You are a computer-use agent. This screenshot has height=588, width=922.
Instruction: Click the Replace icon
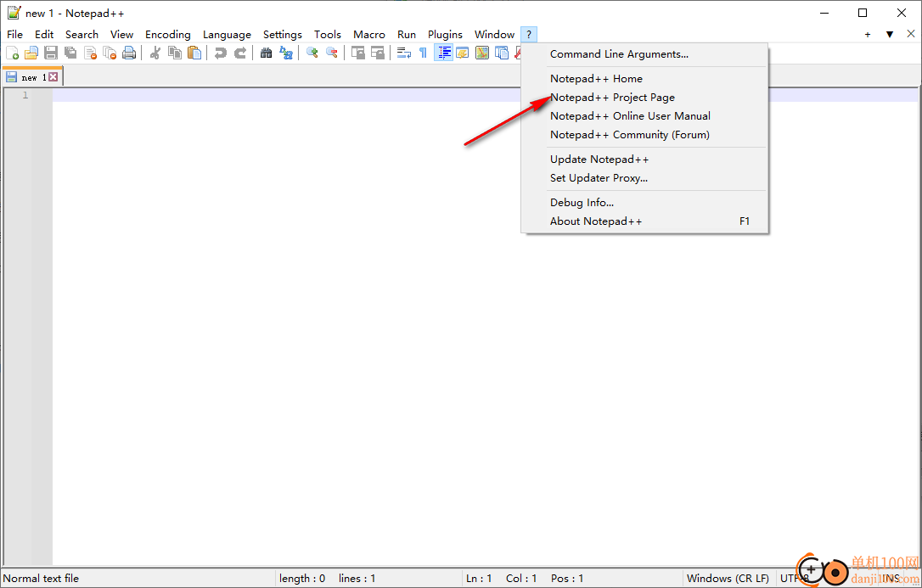click(286, 53)
